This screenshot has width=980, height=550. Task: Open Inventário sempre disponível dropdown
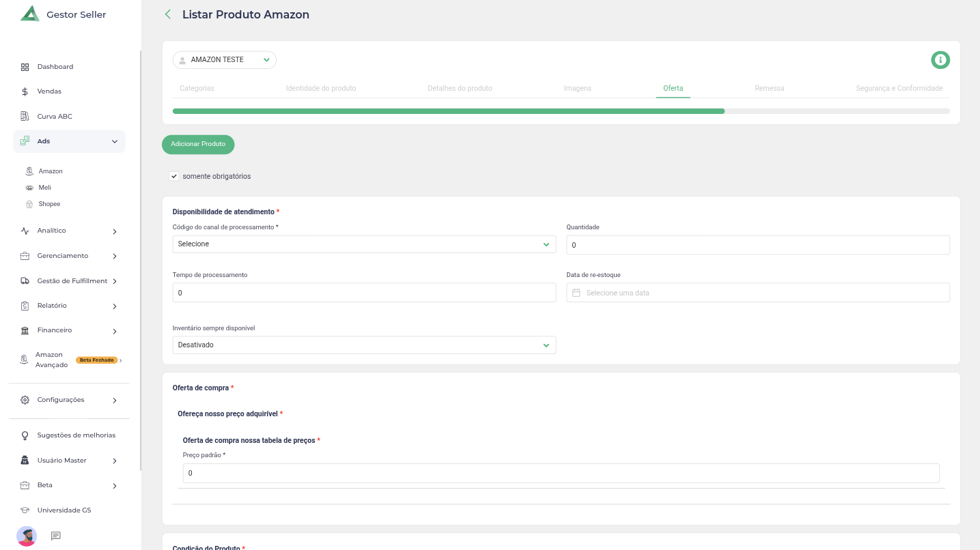(364, 345)
